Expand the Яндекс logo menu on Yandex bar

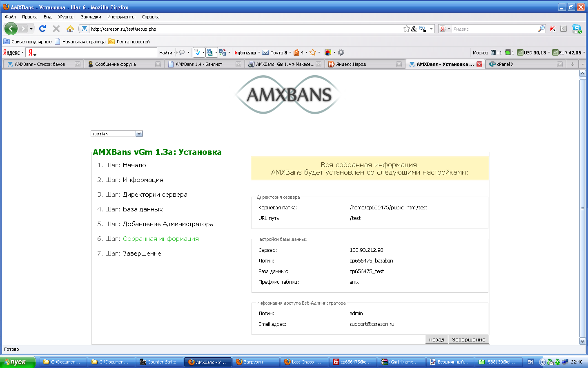[x=13, y=52]
